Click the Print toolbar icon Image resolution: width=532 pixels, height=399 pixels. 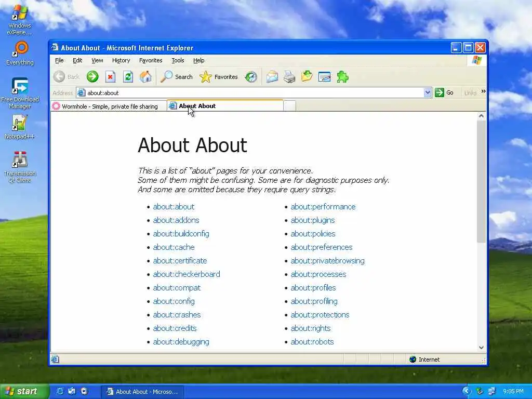[x=289, y=77]
